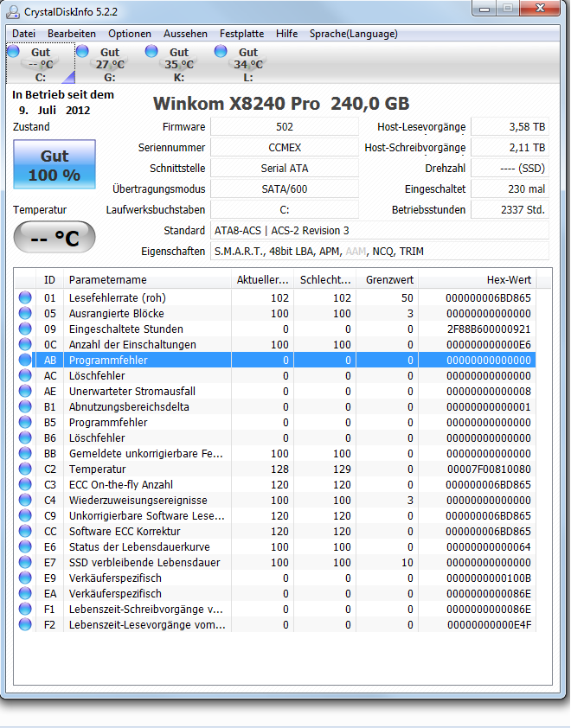Click the Drehzahl value ---- (SSD)
The image size is (571, 728).
[x=510, y=168]
